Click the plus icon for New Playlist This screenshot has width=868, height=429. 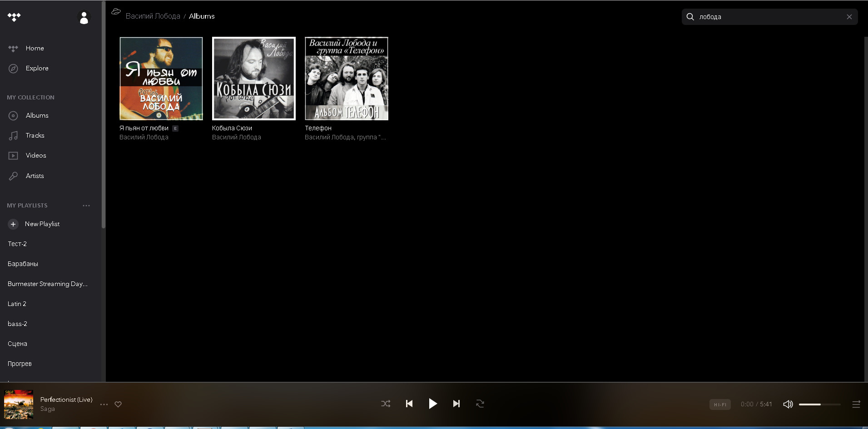pyautogui.click(x=13, y=224)
